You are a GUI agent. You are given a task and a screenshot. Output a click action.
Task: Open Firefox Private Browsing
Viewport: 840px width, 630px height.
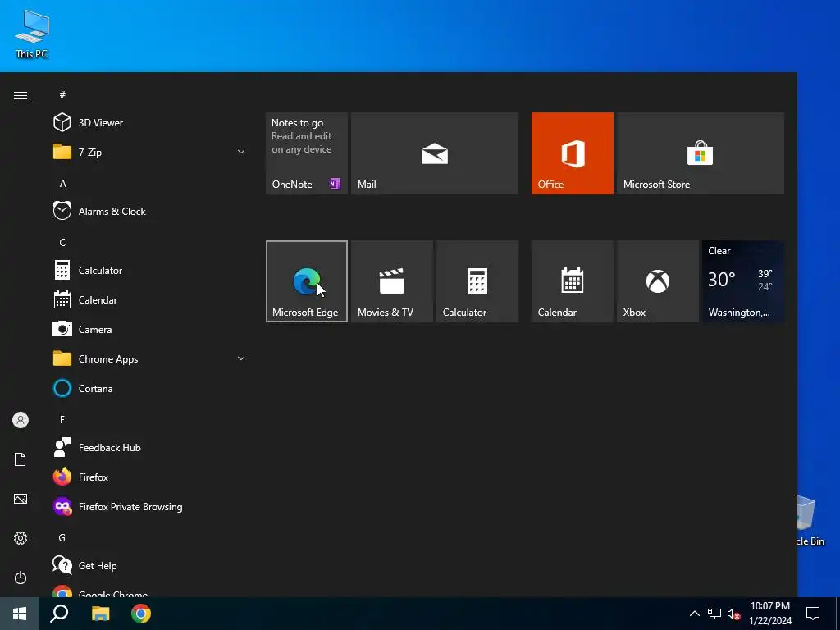pyautogui.click(x=148, y=507)
